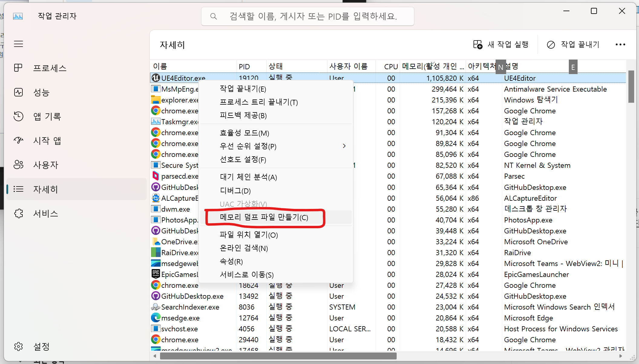Choose 메모리 덤프 파일 만들기(C)
The image size is (639, 364).
[276, 217]
